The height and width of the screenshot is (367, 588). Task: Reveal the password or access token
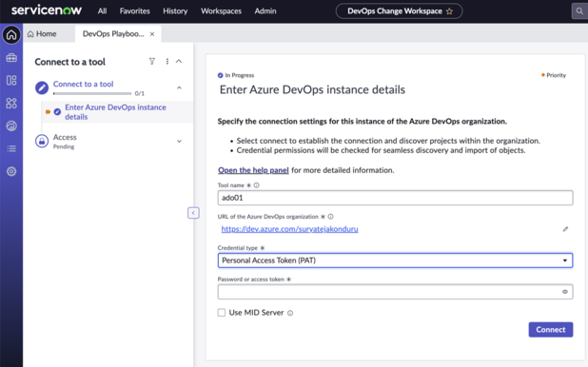[x=565, y=292]
